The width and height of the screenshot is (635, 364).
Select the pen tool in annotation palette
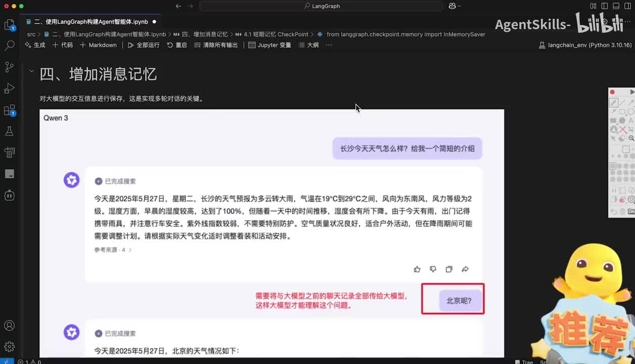pyautogui.click(x=613, y=103)
